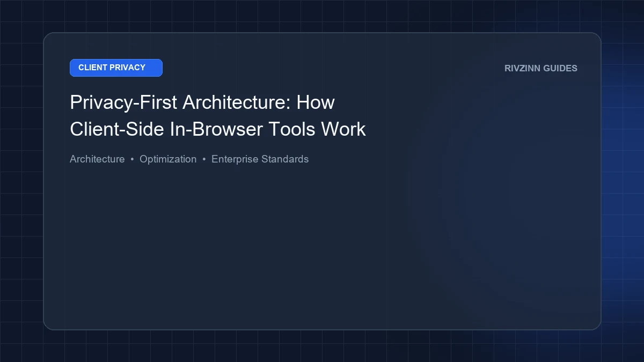
Task: Click the 'Enterprise Standards' tag text
Action: [260, 159]
